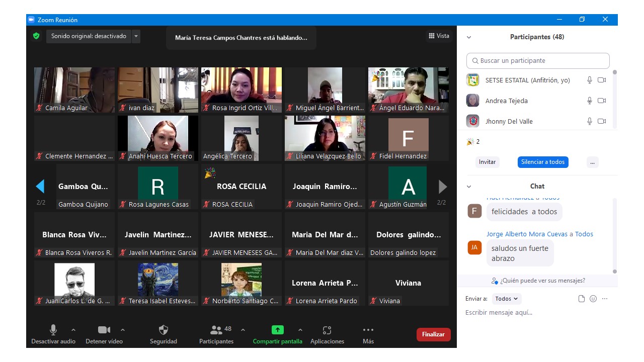The height and width of the screenshot is (362, 644).
Task: Collapse the Participantes panel chevron
Action: click(469, 37)
